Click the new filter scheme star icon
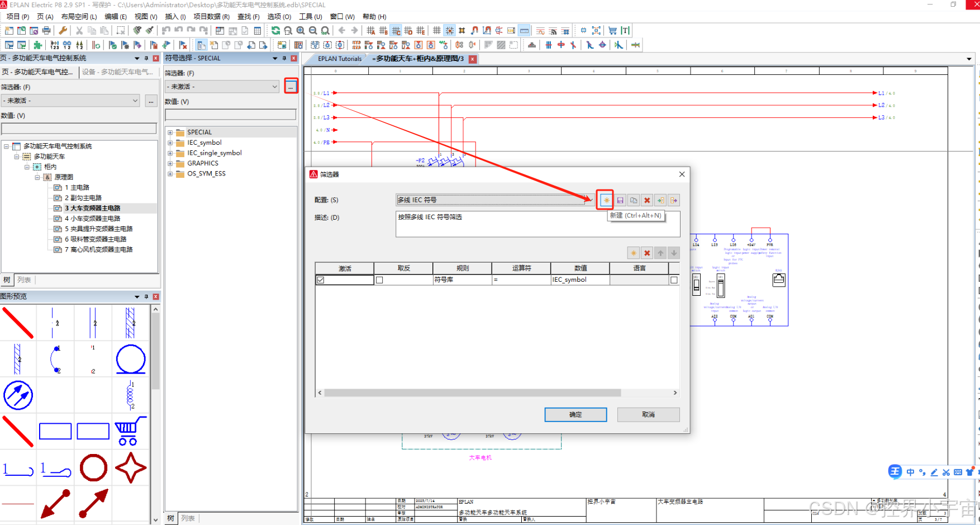 [x=606, y=200]
